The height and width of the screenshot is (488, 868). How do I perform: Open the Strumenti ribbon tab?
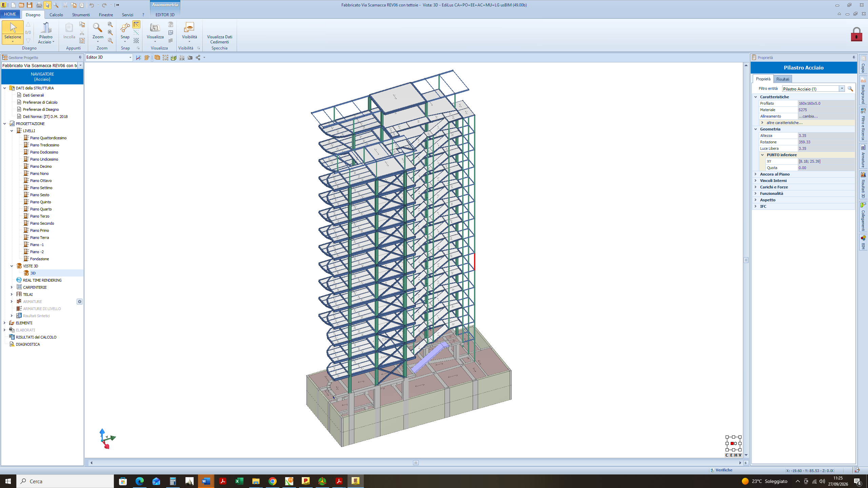click(81, 15)
